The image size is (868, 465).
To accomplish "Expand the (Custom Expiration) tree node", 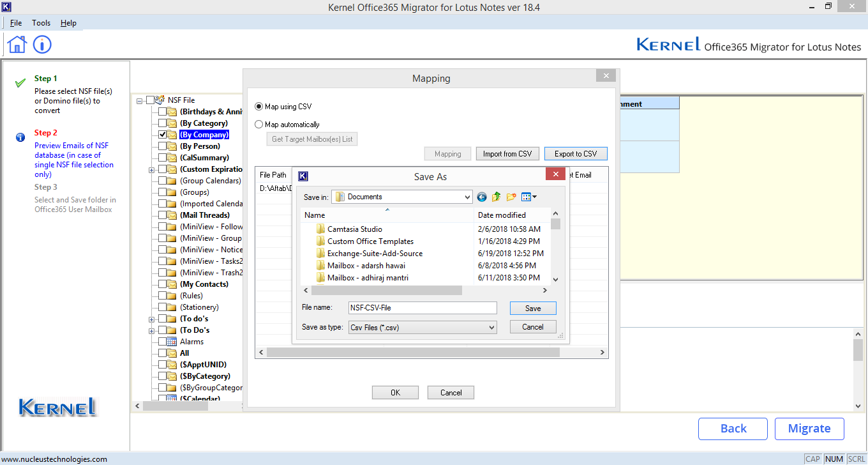I will click(152, 169).
